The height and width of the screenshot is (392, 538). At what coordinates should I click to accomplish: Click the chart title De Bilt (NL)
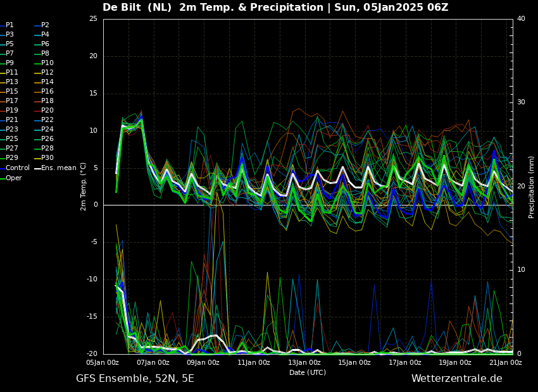(x=137, y=8)
